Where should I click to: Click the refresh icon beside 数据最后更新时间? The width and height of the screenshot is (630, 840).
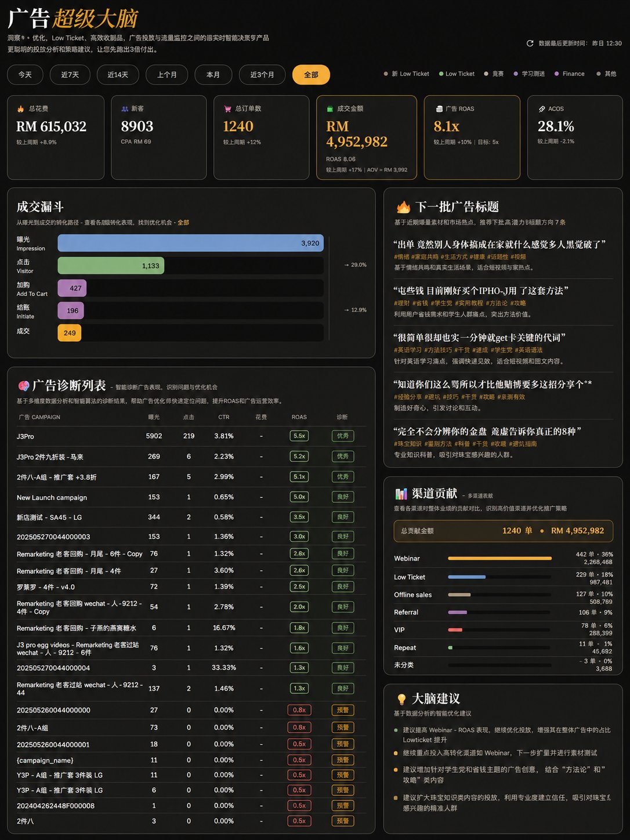click(x=530, y=44)
